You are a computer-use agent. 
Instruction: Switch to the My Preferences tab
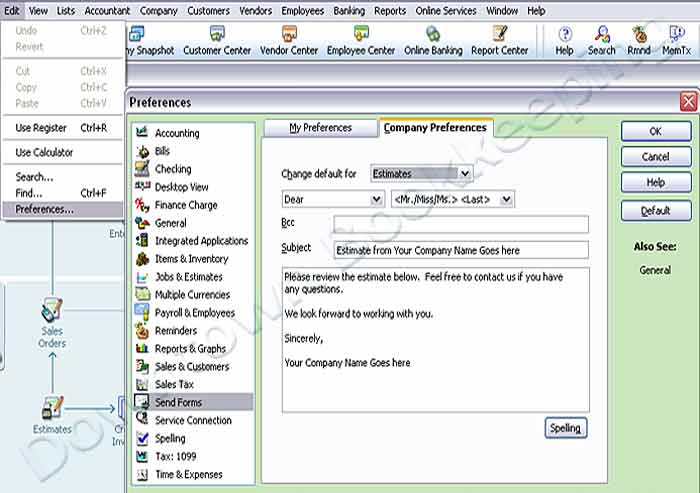pos(321,128)
